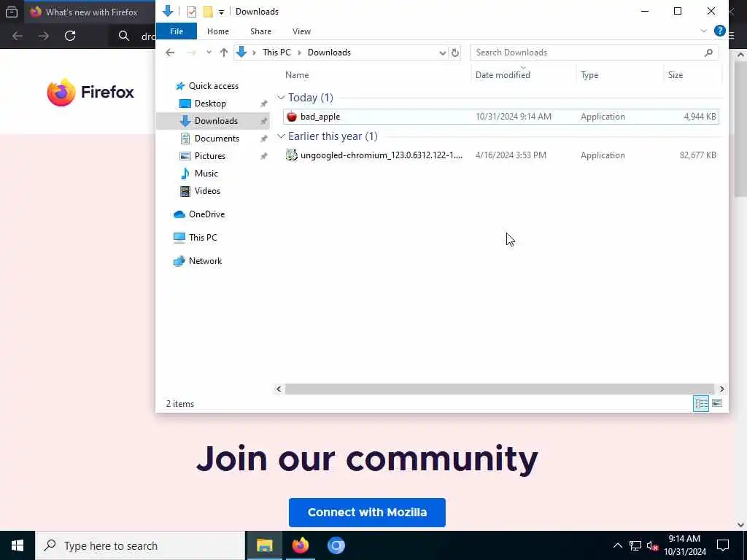Screen dimensions: 747x560
Task: Open Firefox tab overview icon
Action: (x=12, y=12)
